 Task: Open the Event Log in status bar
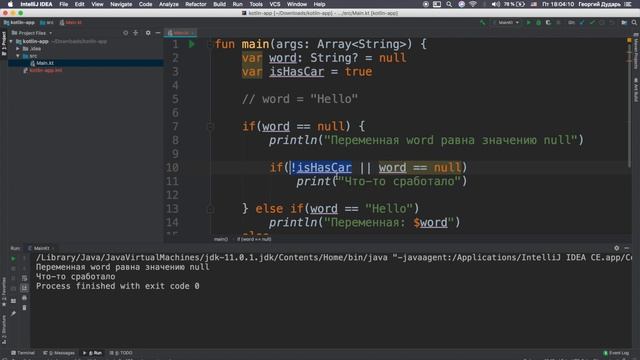click(617, 353)
